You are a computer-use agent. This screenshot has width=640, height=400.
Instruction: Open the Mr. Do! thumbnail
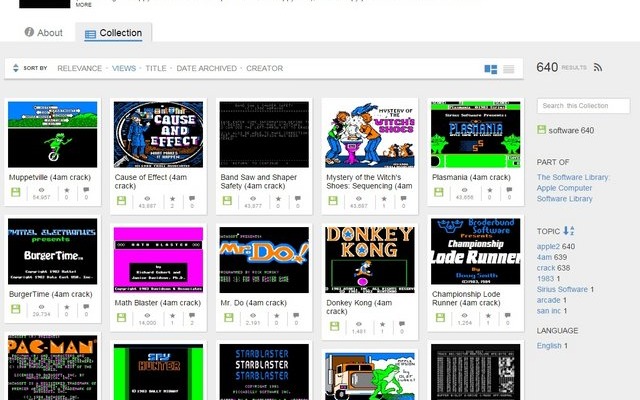264,260
